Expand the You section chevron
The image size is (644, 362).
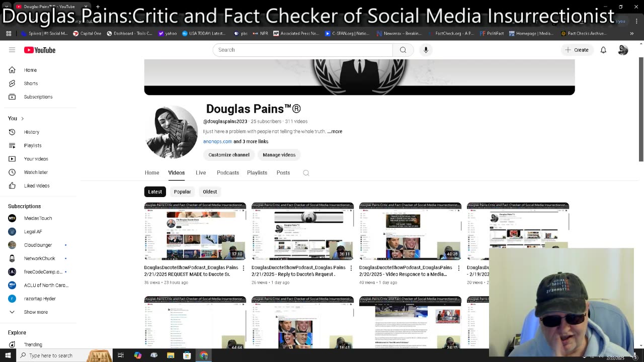[x=22, y=119]
